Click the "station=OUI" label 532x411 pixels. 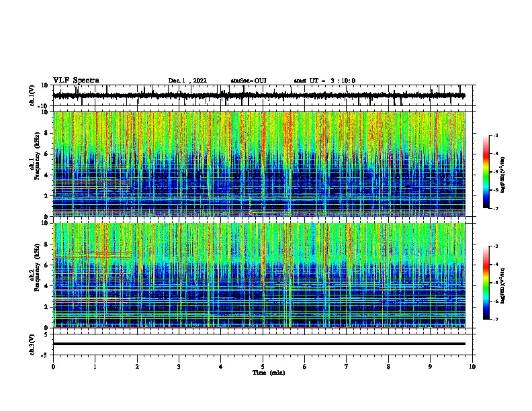pyautogui.click(x=249, y=81)
